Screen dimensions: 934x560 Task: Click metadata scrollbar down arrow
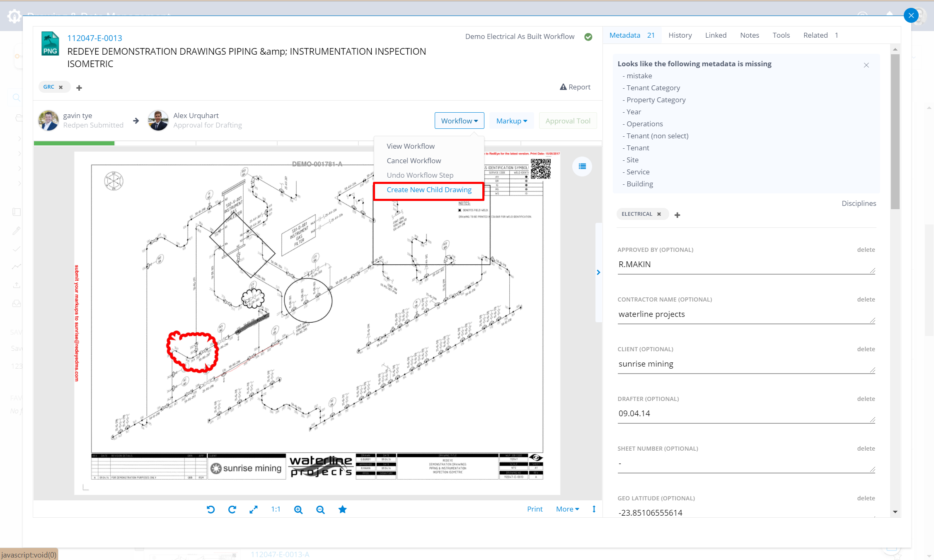pyautogui.click(x=895, y=512)
